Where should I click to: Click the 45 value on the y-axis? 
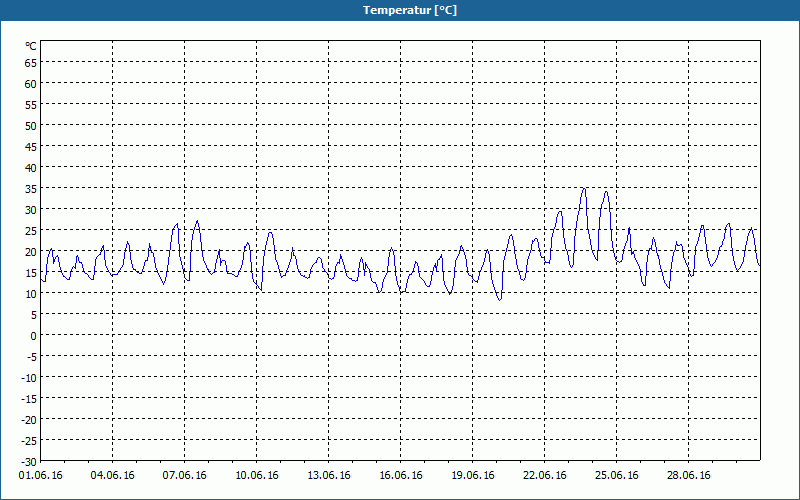[31, 147]
